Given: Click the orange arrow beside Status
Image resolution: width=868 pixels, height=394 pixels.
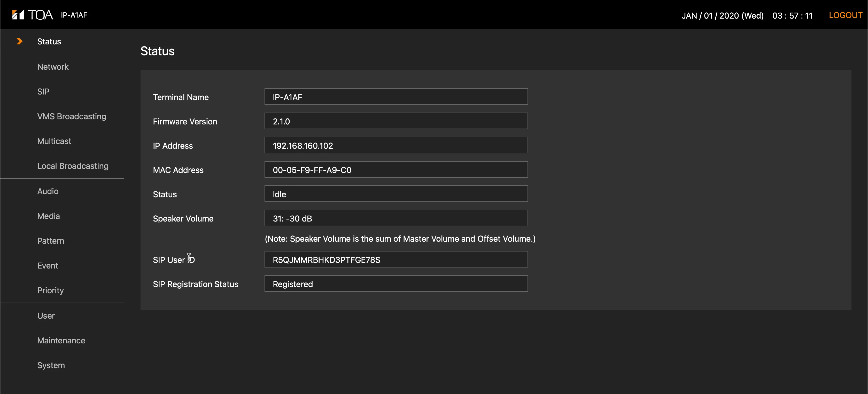Looking at the screenshot, I should [x=20, y=41].
